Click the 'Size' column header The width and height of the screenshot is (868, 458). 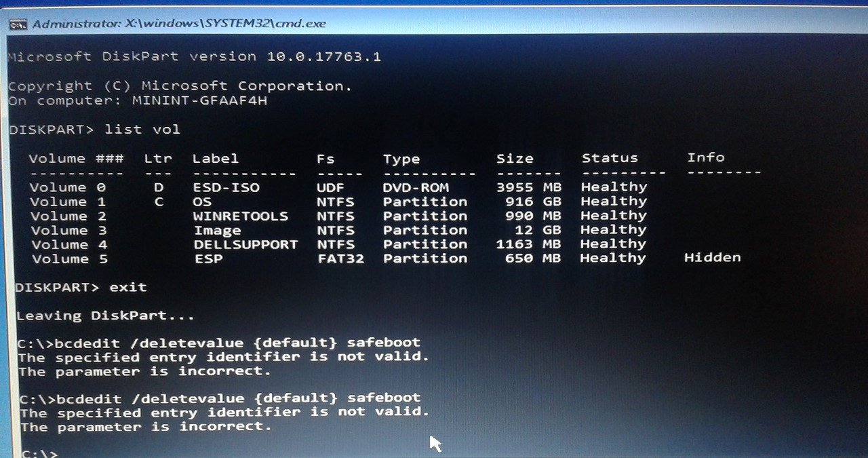coord(515,159)
